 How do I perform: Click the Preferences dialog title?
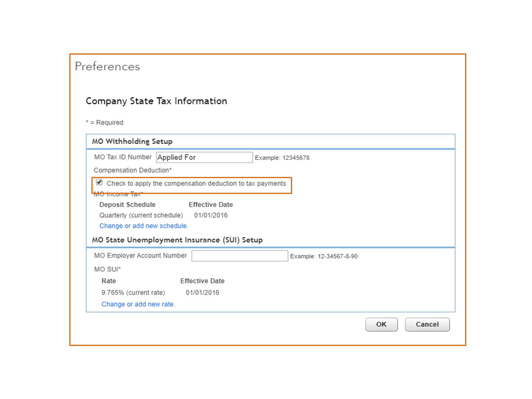pyautogui.click(x=107, y=66)
